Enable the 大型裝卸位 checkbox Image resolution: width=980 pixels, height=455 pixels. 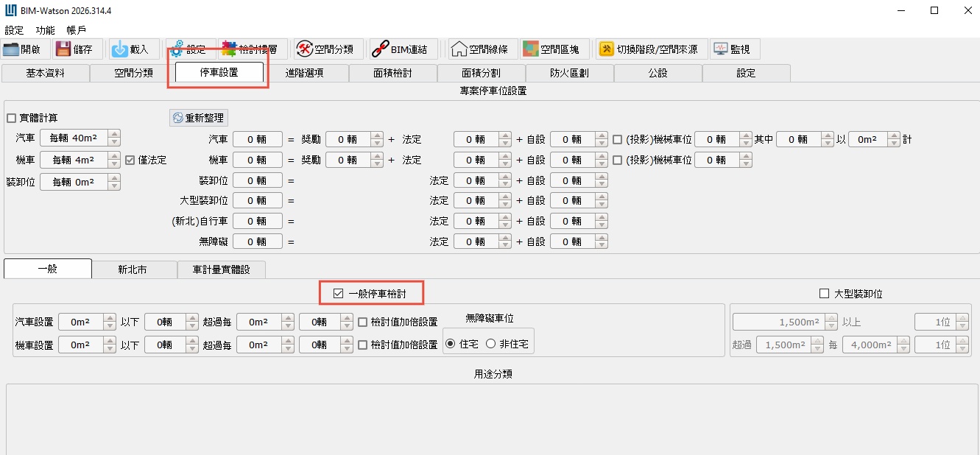coord(825,294)
